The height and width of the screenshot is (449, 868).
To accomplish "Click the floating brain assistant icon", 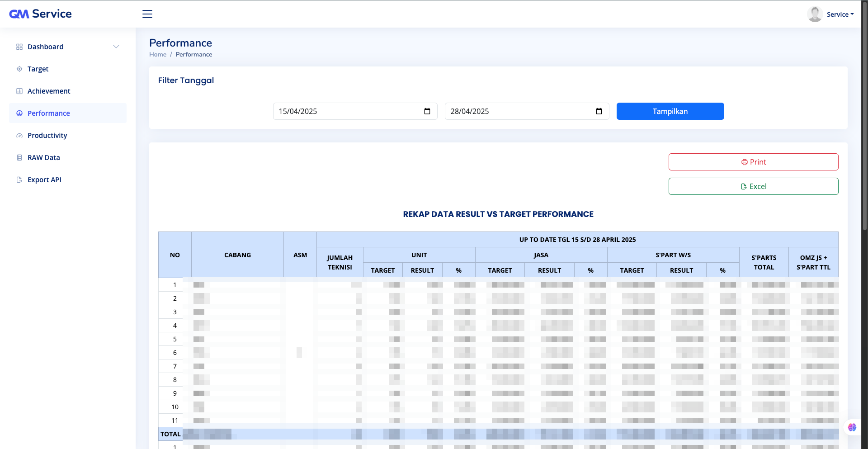I will [x=852, y=427].
